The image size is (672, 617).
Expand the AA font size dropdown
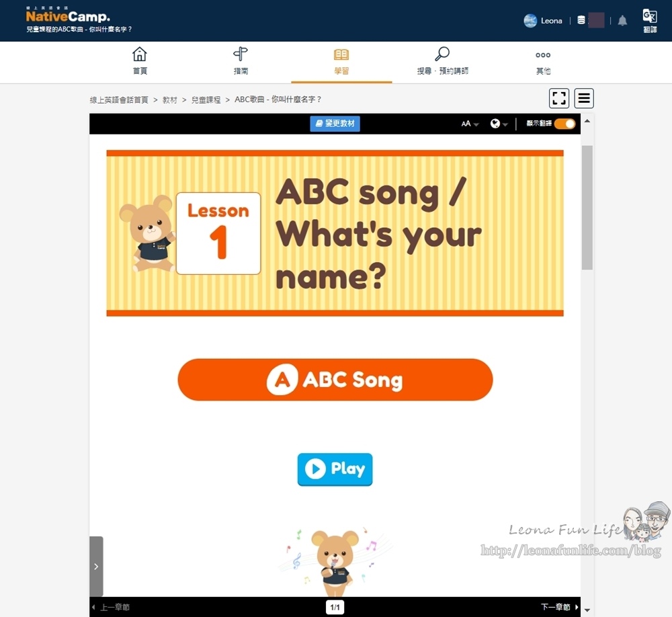click(x=470, y=124)
